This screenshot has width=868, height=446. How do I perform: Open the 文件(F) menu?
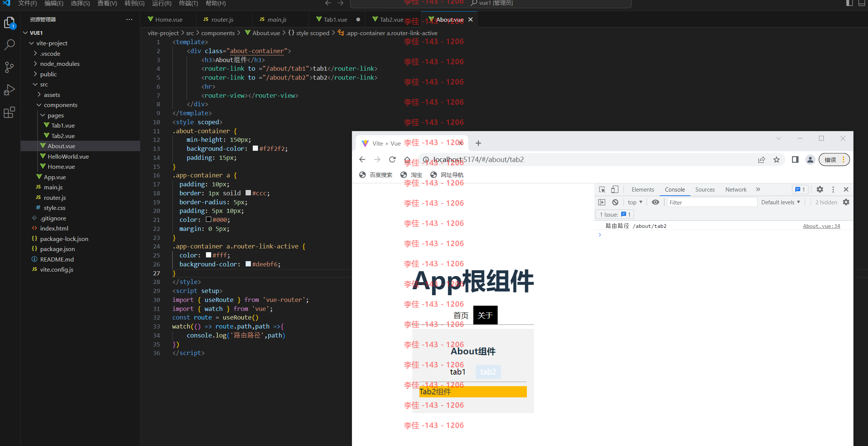(27, 3)
